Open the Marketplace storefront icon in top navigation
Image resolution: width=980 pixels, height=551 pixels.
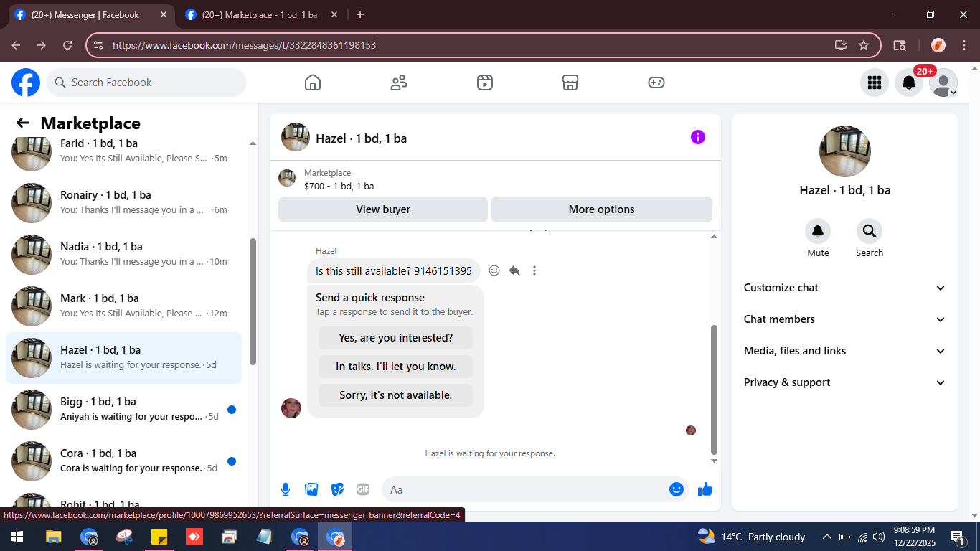coord(570,83)
